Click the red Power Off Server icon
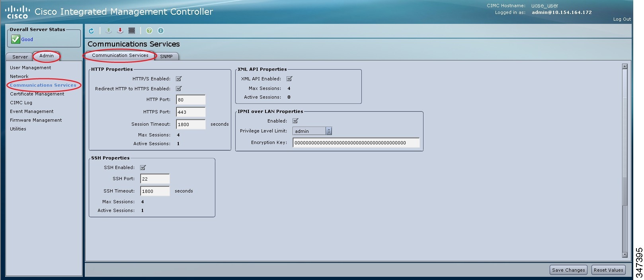 coord(120,31)
